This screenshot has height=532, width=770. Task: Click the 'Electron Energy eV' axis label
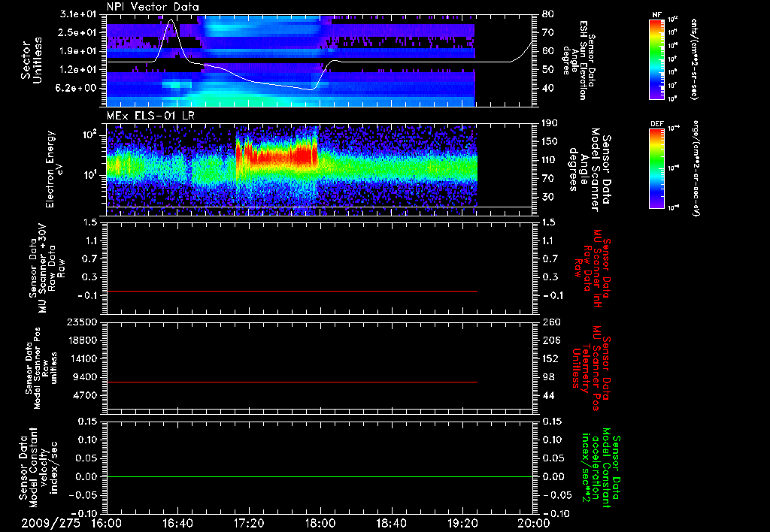(56, 169)
